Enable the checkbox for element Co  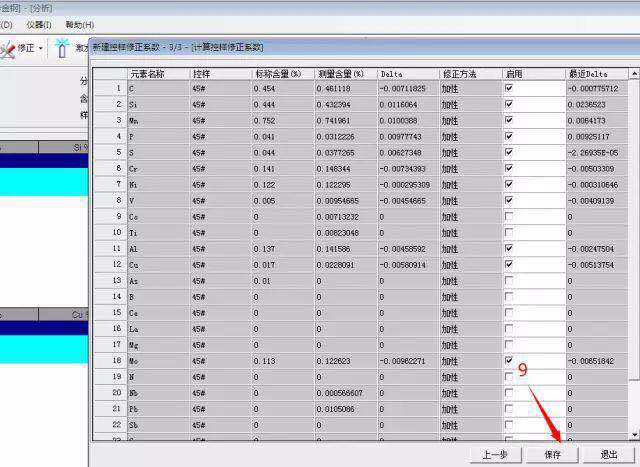(509, 216)
